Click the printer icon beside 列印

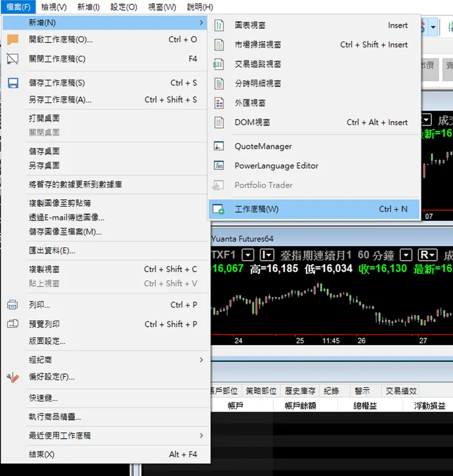[x=12, y=305]
